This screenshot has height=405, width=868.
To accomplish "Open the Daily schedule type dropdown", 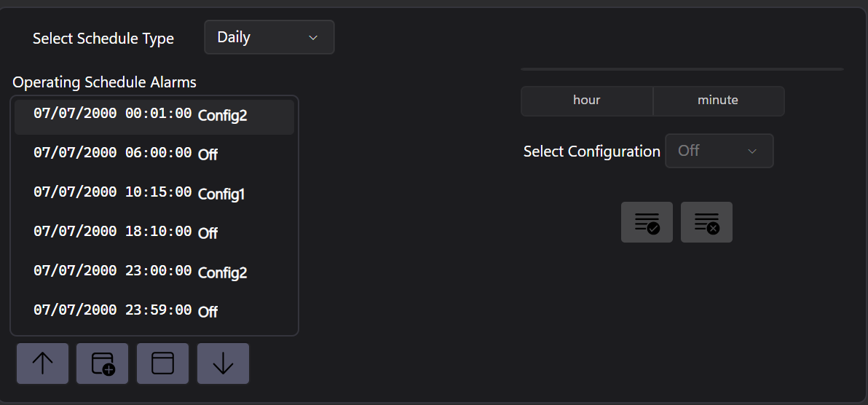I will (269, 38).
